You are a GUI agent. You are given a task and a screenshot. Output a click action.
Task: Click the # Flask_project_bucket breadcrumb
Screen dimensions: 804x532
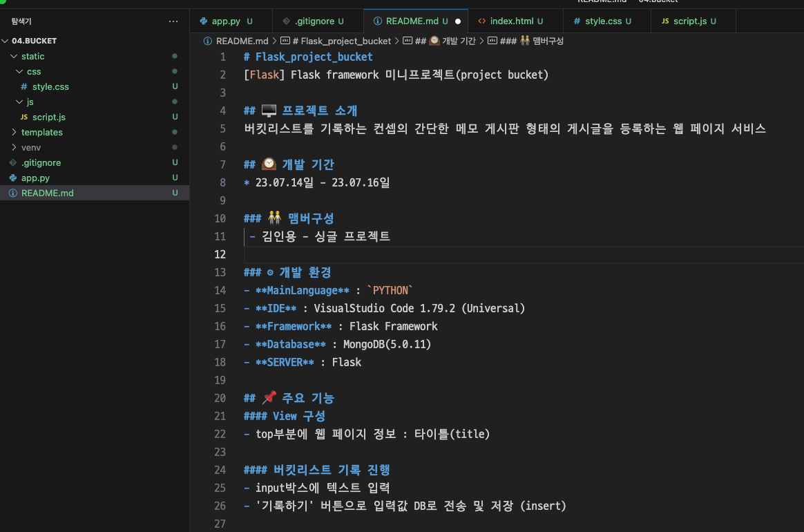point(341,41)
